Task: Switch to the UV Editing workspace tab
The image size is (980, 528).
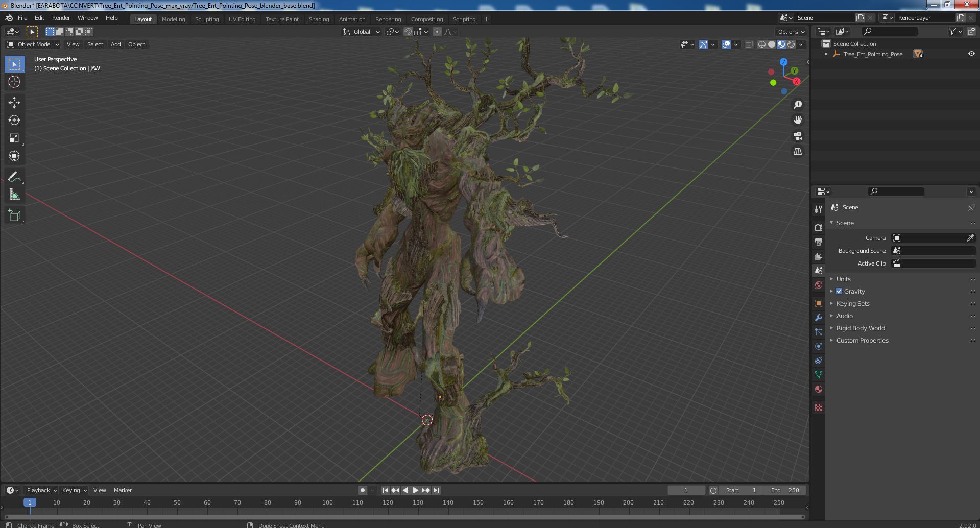Action: pyautogui.click(x=242, y=19)
